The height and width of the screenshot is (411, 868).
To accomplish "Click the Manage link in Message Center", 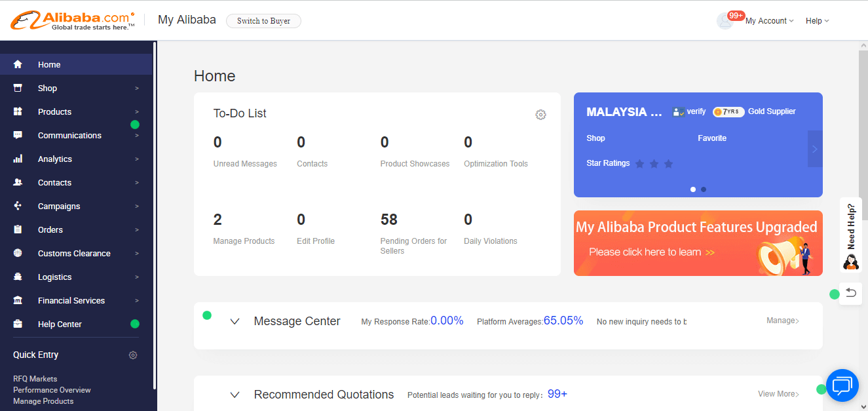I will tap(782, 321).
